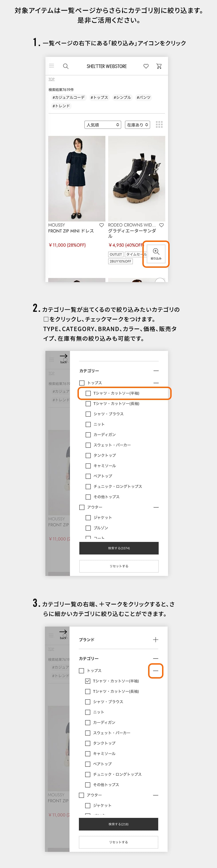Favorite the RODEO CROWNS gladiator sandal

pos(161,225)
